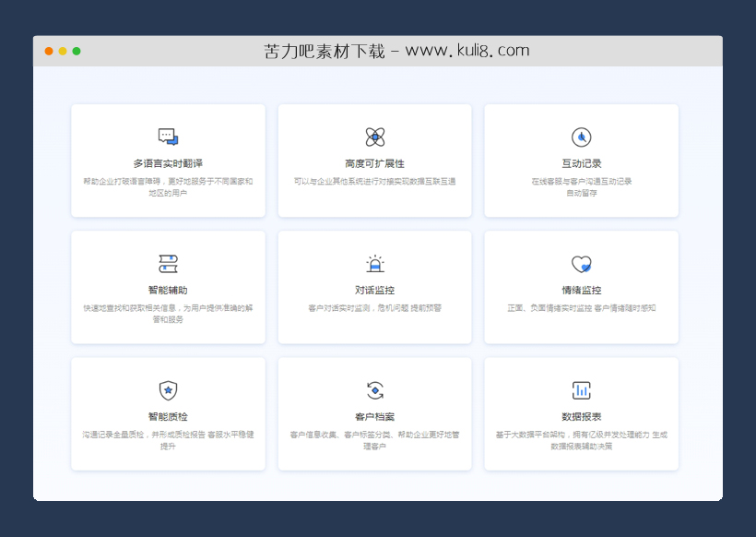This screenshot has height=537, width=756.
Task: Select the 对话监控 feature card
Action: (374, 287)
